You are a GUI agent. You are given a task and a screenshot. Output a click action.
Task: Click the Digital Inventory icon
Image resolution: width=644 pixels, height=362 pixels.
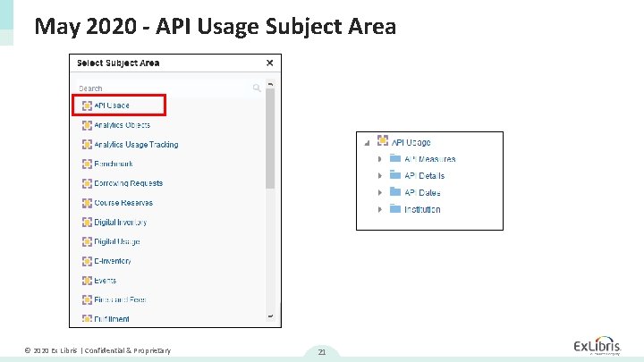click(87, 222)
